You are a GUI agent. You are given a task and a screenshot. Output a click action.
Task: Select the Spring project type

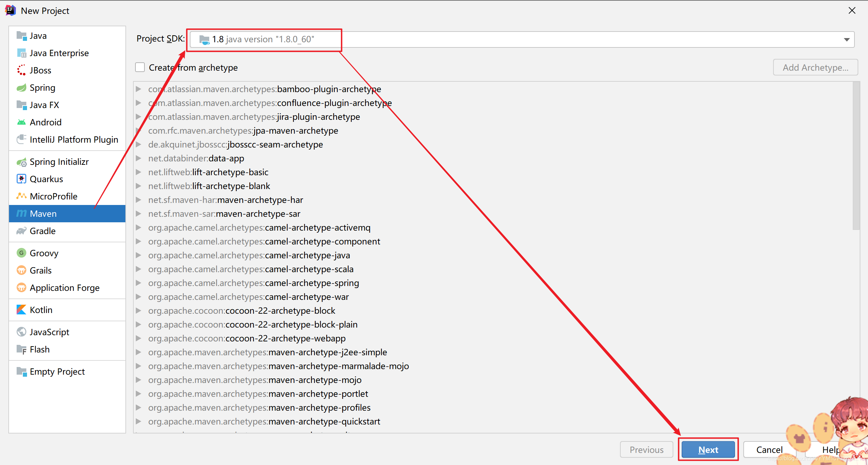[x=67, y=88]
